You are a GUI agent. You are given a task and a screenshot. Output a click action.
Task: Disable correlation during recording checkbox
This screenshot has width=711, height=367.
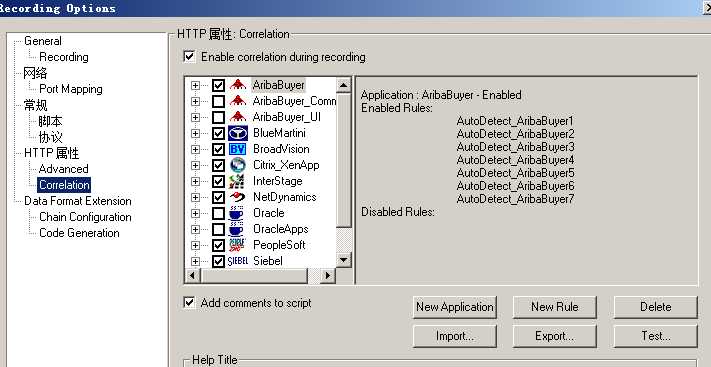[189, 57]
